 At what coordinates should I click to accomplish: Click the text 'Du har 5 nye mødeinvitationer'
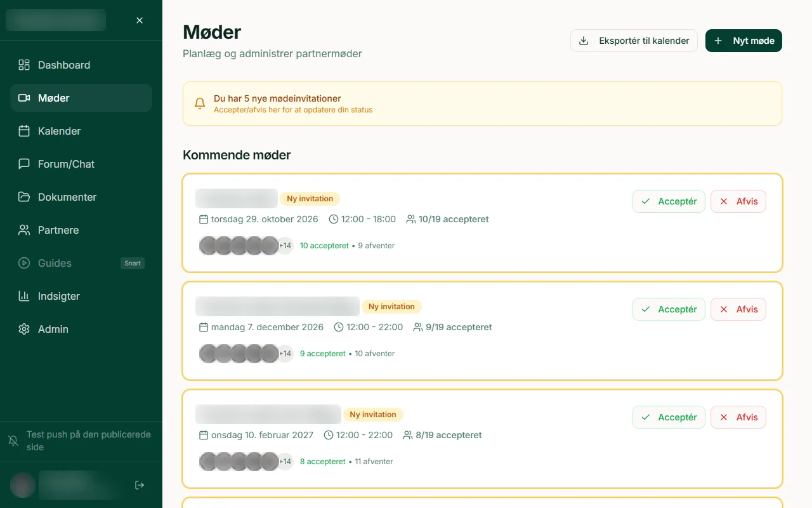(277, 98)
